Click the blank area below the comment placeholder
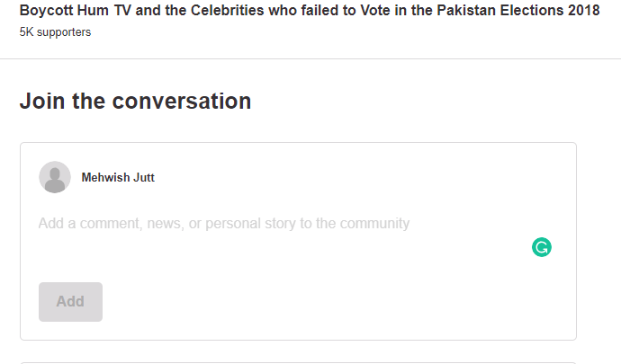621x364 pixels. point(277,253)
